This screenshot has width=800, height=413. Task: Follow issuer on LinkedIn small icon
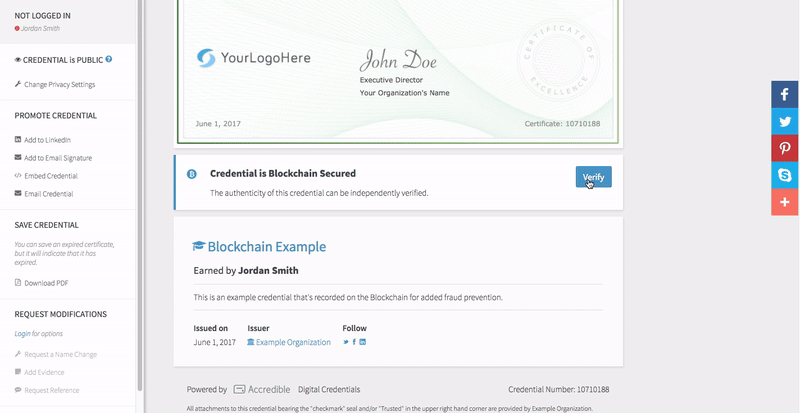362,342
